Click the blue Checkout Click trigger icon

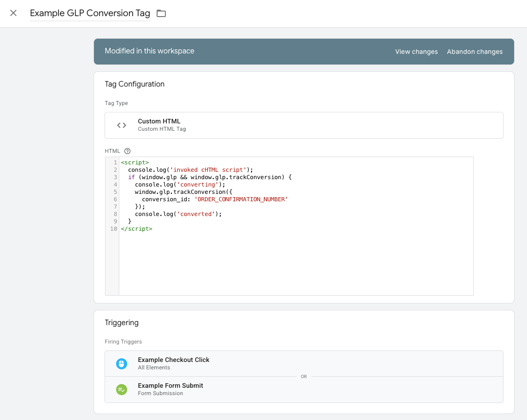[122, 364]
